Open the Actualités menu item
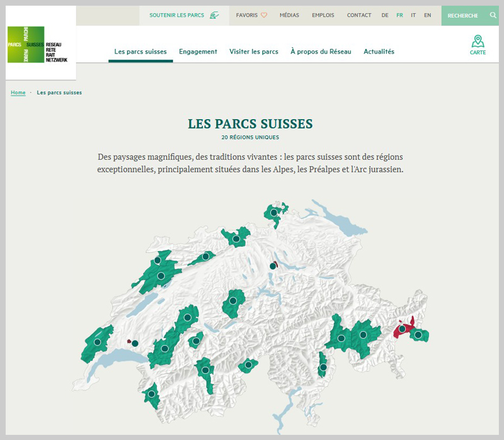 click(379, 52)
